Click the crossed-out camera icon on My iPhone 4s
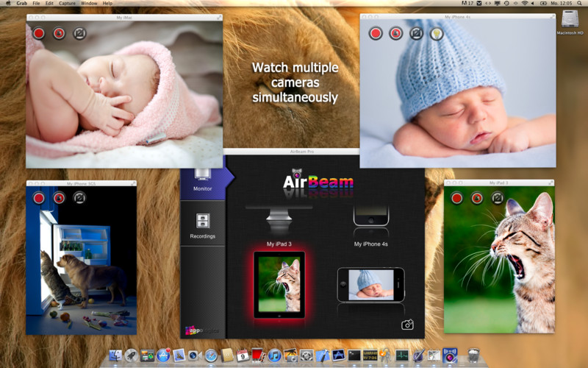Viewport: 588px width, 368px height. [x=416, y=33]
